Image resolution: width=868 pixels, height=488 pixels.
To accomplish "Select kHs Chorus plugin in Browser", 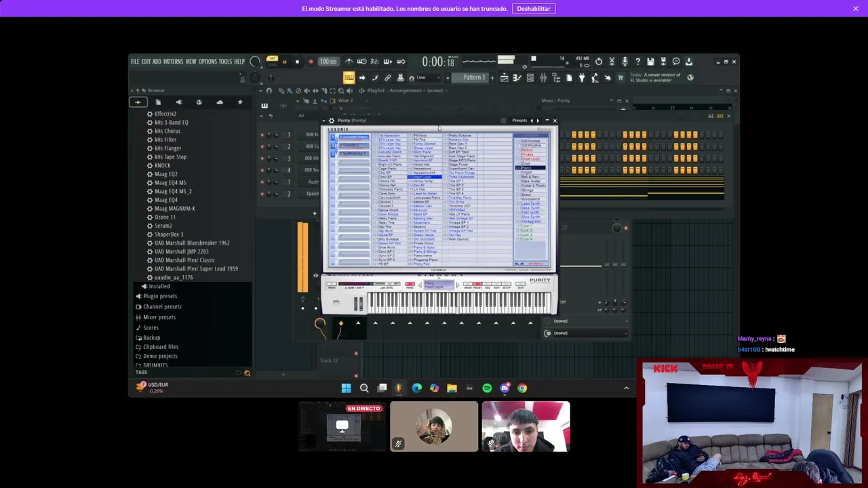I will 167,131.
